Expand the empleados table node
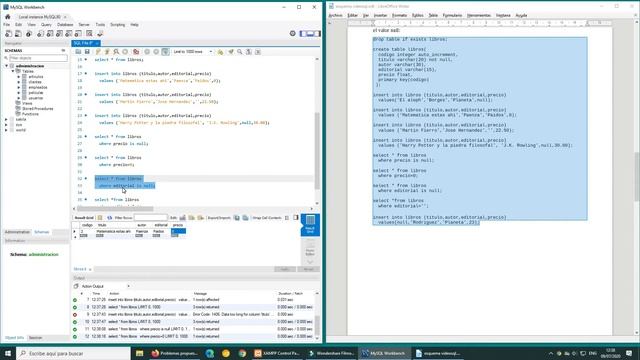 pos(19,87)
